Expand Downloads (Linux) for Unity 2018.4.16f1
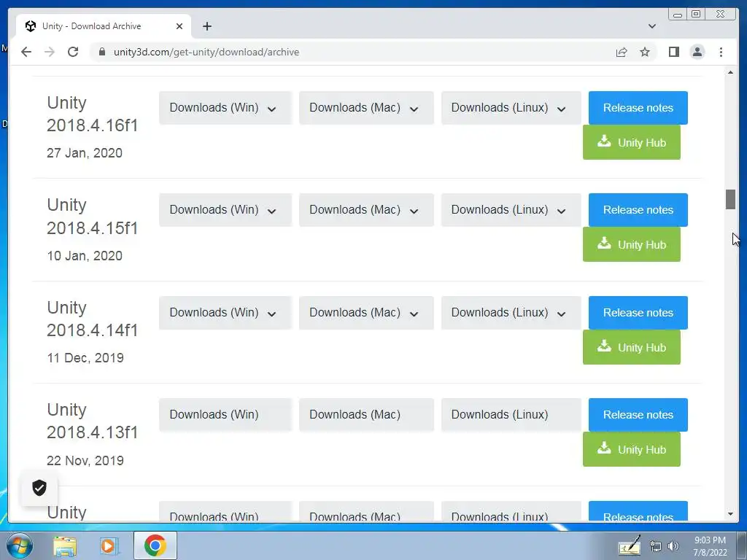 (x=511, y=108)
